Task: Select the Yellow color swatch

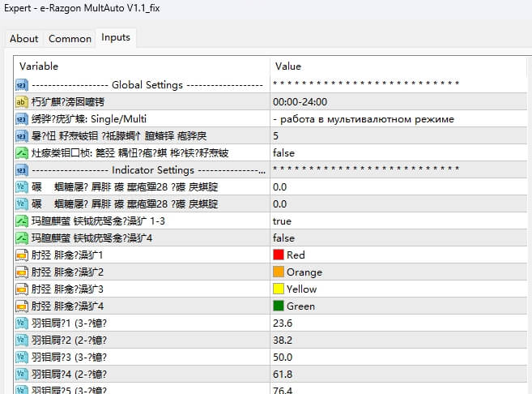Action: pos(279,289)
